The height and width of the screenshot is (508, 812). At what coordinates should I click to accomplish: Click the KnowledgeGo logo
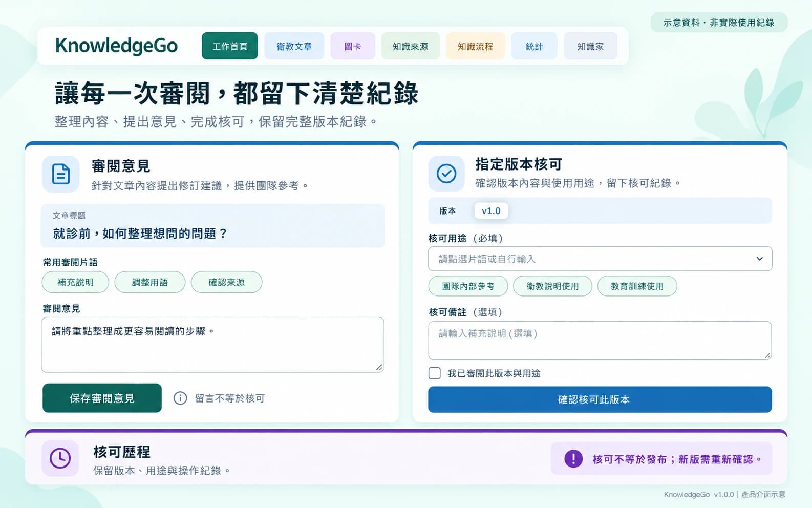click(x=117, y=46)
